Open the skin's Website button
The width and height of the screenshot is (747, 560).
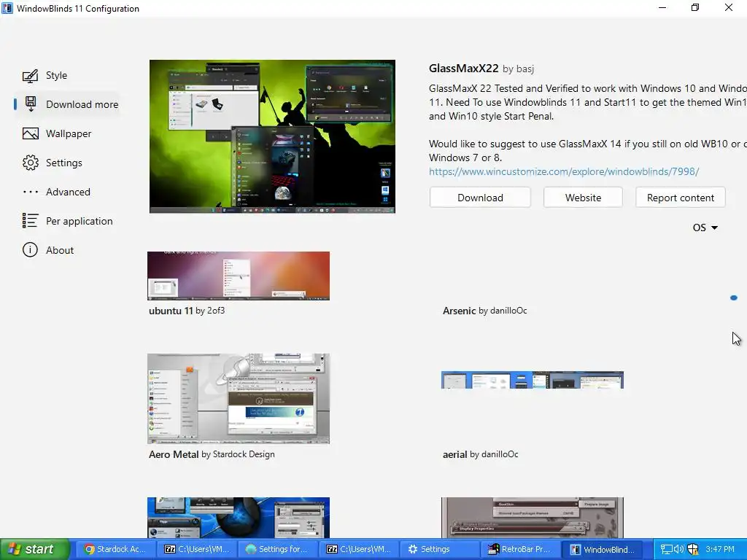(x=583, y=198)
